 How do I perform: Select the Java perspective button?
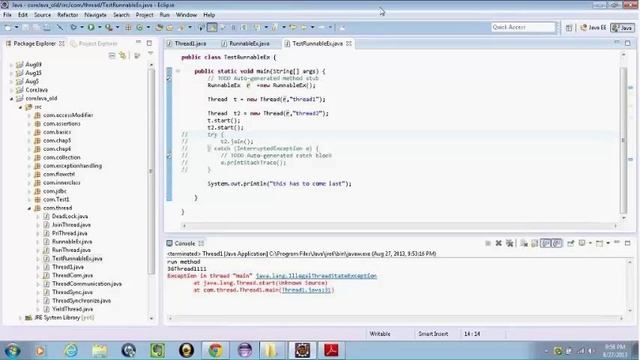click(x=622, y=27)
